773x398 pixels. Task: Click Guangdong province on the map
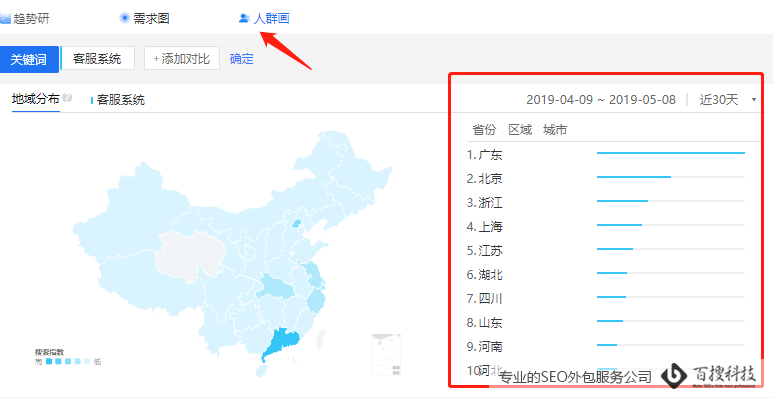pyautogui.click(x=283, y=340)
